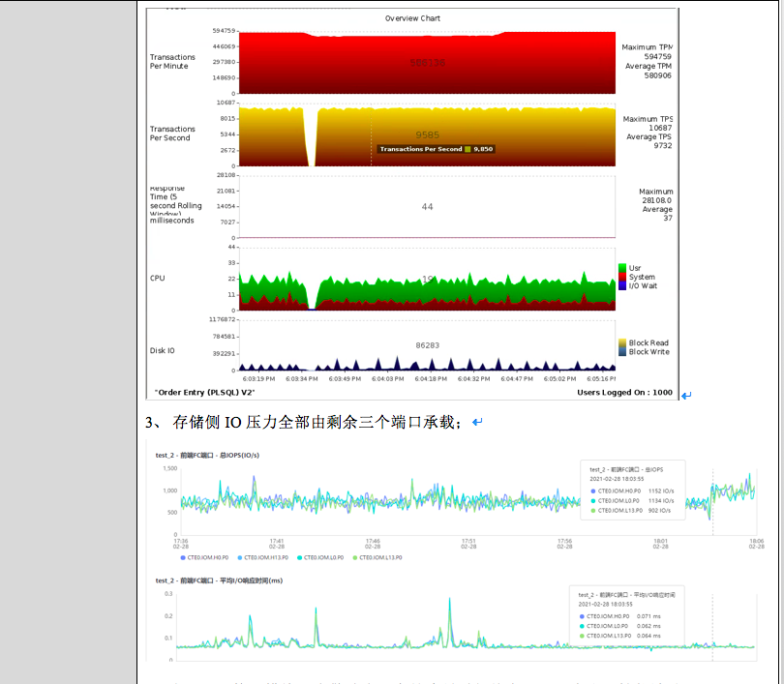Click the paragraph mark after Overview Chart image
The width and height of the screenshot is (784, 684).
686,396
